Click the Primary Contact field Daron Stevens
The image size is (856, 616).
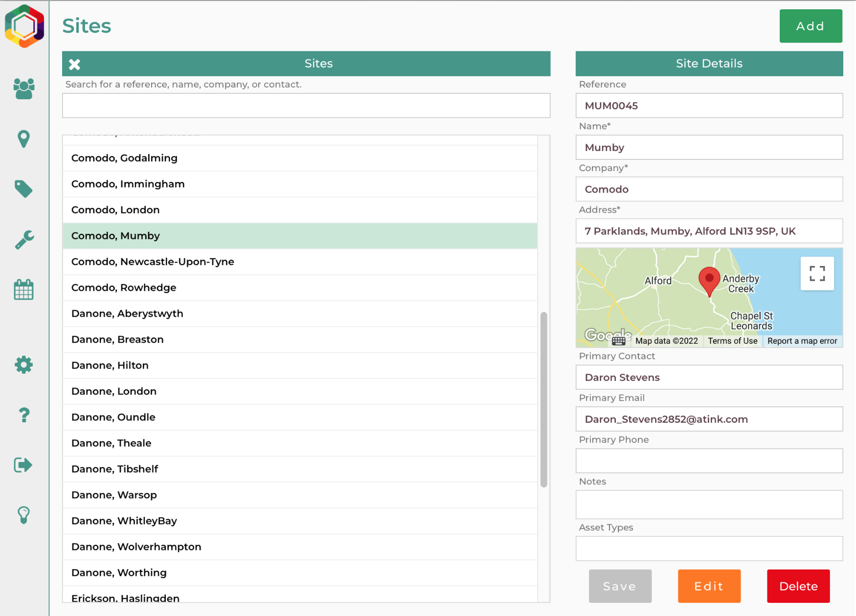tap(709, 377)
